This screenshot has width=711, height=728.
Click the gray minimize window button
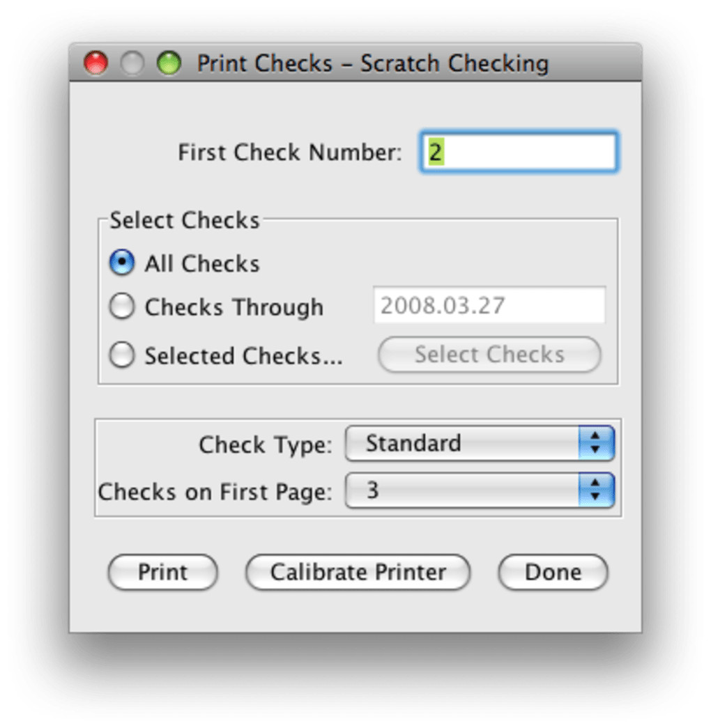132,64
